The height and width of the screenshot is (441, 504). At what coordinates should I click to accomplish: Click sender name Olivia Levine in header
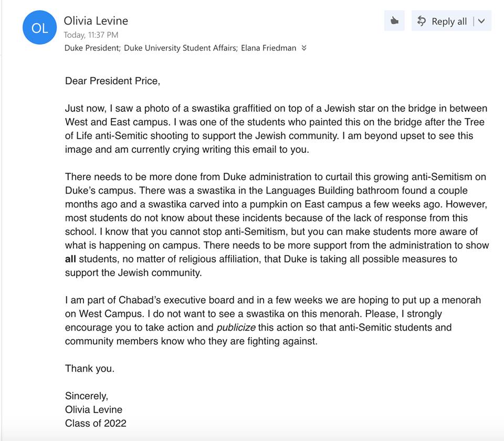(96, 21)
